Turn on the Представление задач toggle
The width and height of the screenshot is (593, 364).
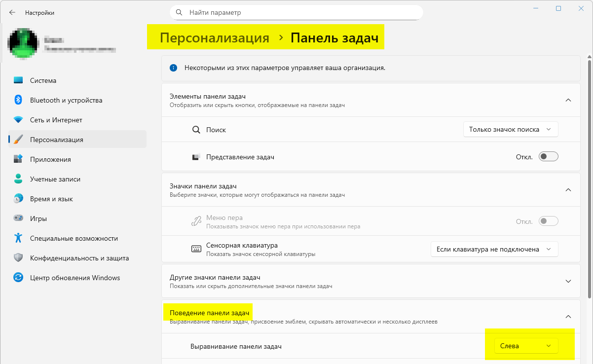coord(548,157)
